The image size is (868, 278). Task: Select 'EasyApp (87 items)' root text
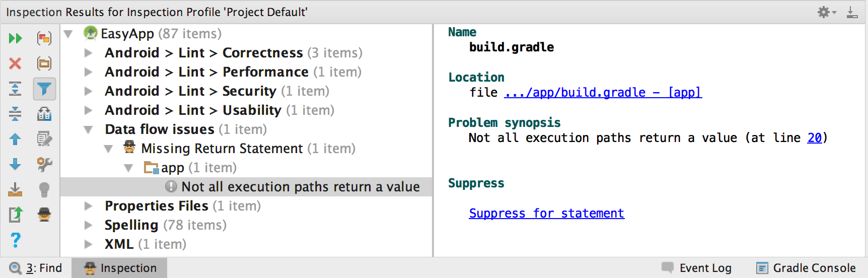[161, 34]
